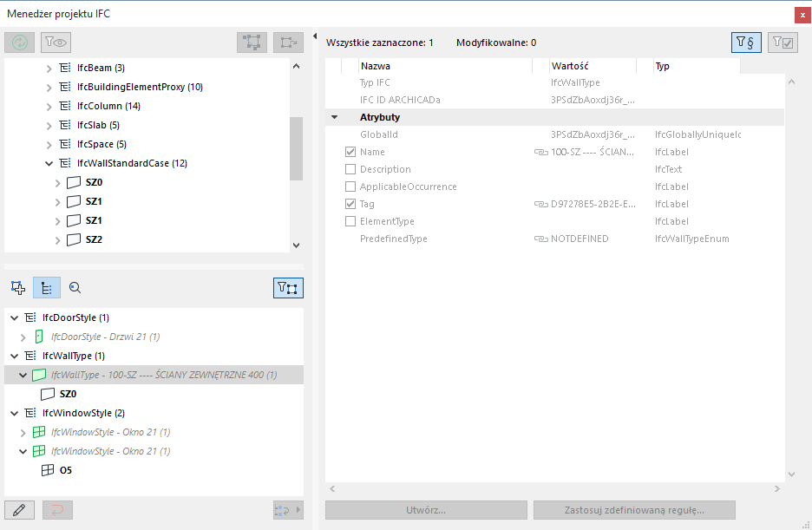Screen dimensions: 812x530
Task: Click the green refresh icon button
Action: click(20, 43)
